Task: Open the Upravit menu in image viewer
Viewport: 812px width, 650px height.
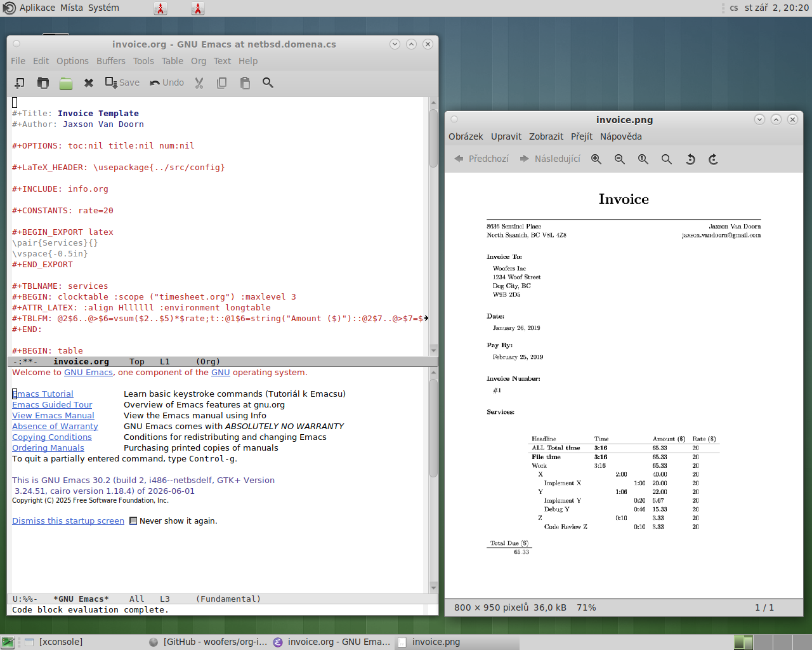Action: [506, 136]
